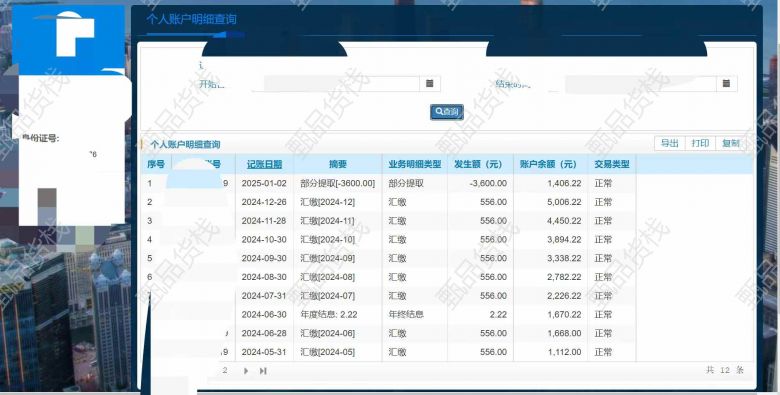This screenshot has width=780, height=395.
Task: Open the end date calendar picker icon
Action: coord(726,84)
